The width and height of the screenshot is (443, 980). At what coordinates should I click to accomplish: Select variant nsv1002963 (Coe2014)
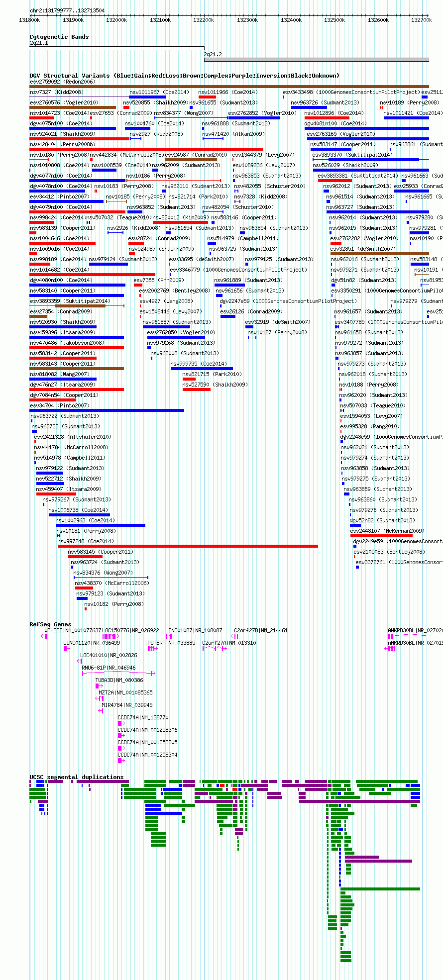coord(101,525)
